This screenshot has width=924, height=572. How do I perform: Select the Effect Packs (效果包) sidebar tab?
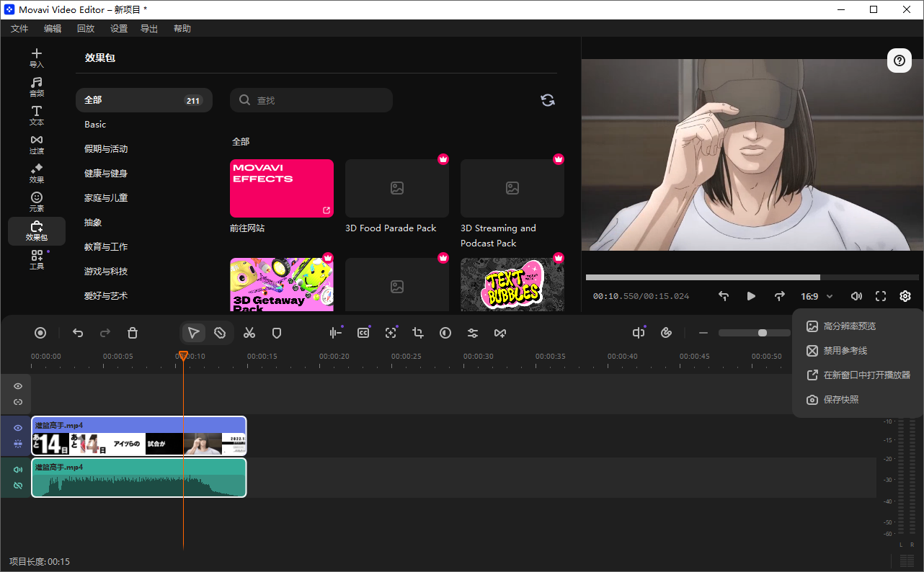(37, 231)
